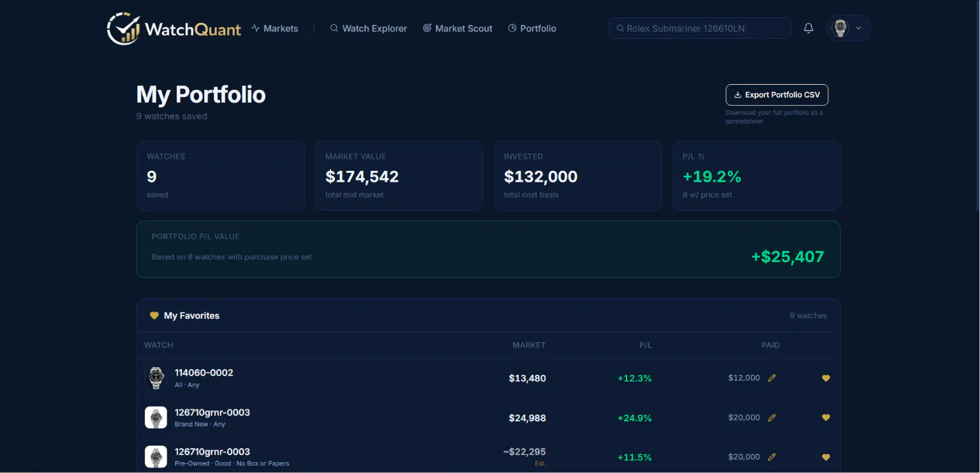The width and height of the screenshot is (980, 473).
Task: Click the +19.2% P/L percentage
Action: coord(712,177)
